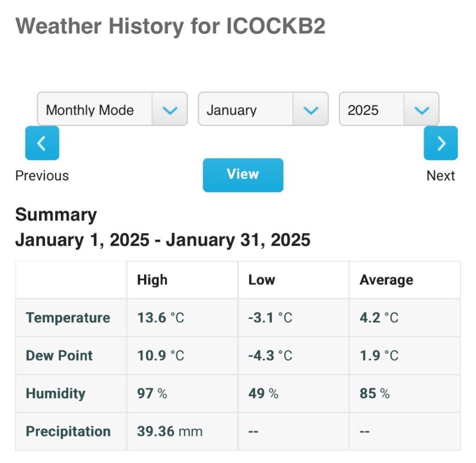Select the Precipitation row header
This screenshot has height=463, width=476.
[68, 431]
